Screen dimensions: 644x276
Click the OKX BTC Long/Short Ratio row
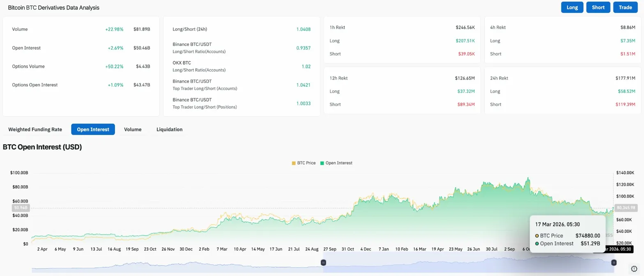tap(241, 67)
